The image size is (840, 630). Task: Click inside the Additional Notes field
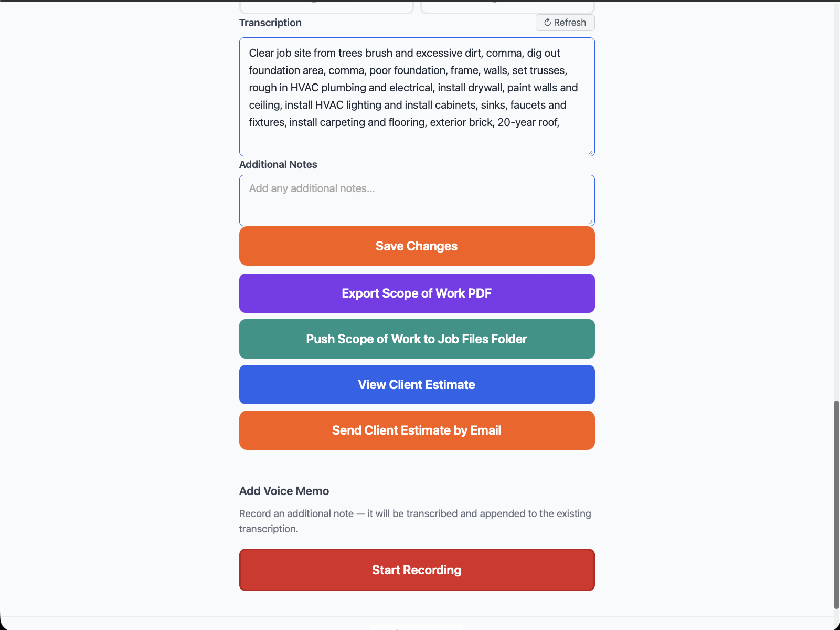[x=416, y=201]
